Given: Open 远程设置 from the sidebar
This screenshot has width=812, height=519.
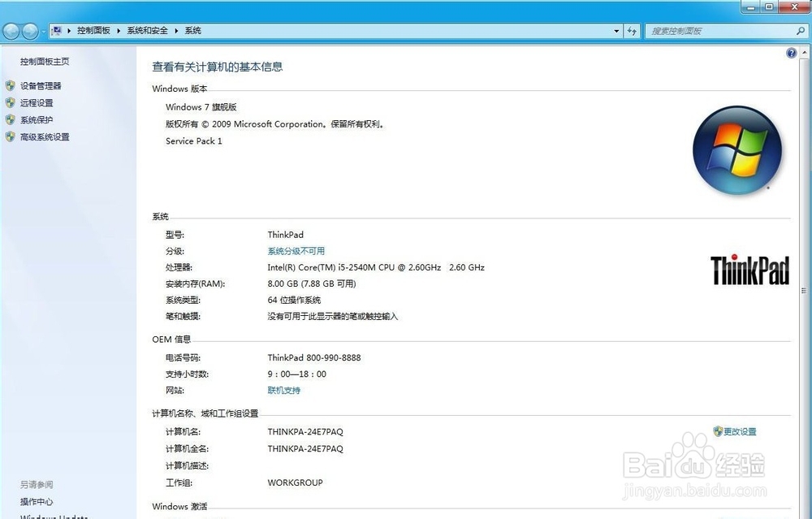Looking at the screenshot, I should pos(37,103).
